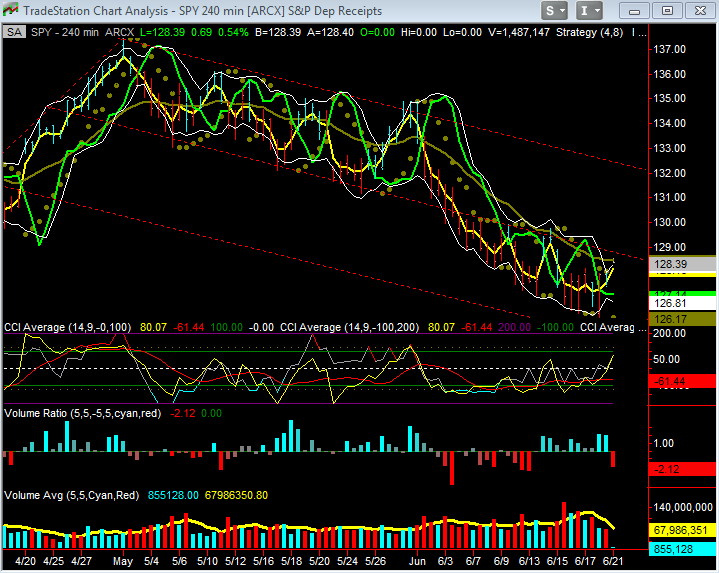Select the CCI Average (14,9,-0,100) indicator label
The image size is (719, 573).
67,327
